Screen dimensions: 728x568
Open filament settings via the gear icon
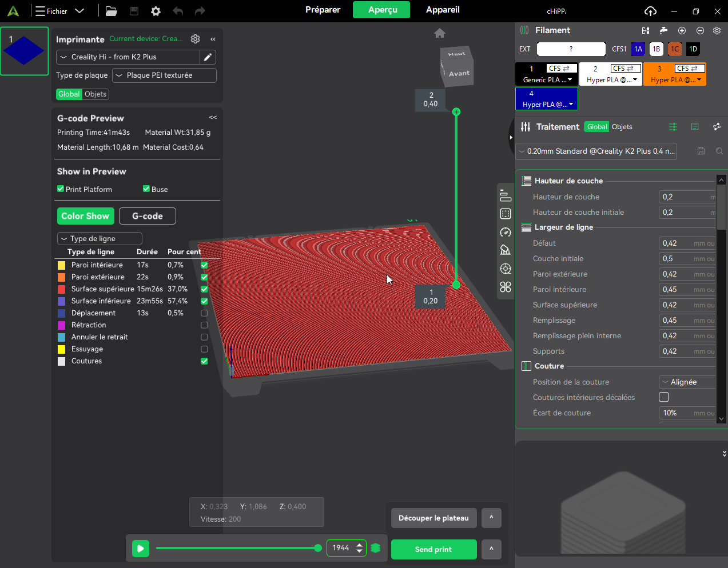pos(717,30)
